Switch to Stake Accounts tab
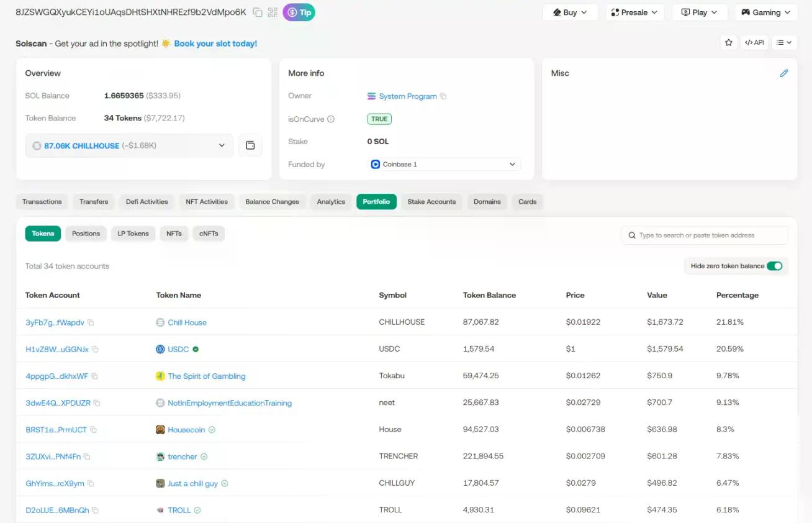 [x=431, y=202]
